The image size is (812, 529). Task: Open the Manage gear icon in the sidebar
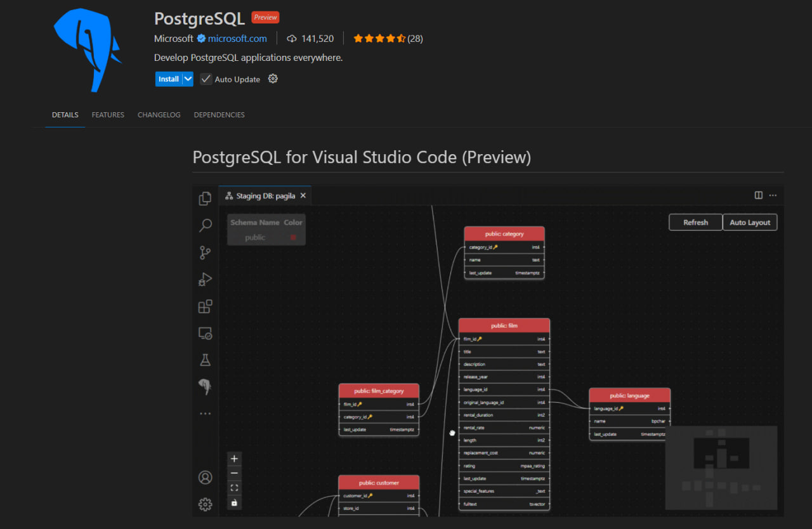coord(205,504)
